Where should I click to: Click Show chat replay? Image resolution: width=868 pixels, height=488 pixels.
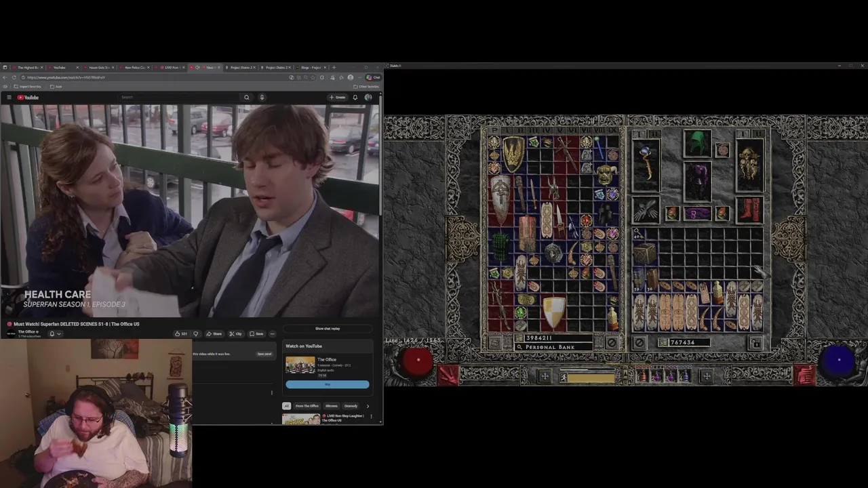coord(328,329)
